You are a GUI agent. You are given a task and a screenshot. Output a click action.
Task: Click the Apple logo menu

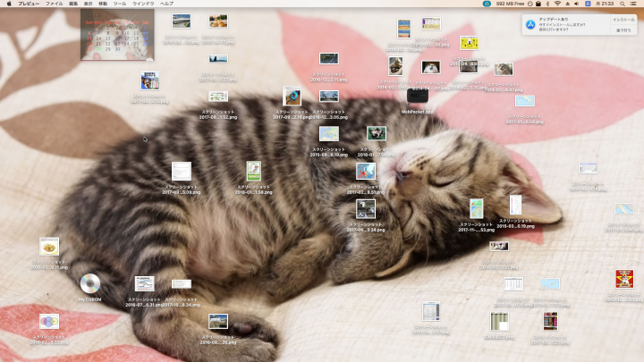click(x=8, y=4)
